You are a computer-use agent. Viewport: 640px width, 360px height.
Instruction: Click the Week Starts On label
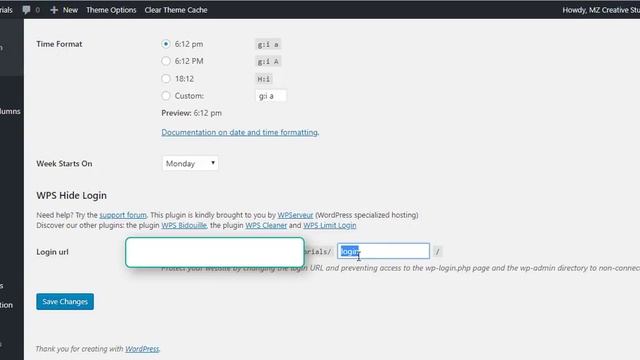point(64,164)
